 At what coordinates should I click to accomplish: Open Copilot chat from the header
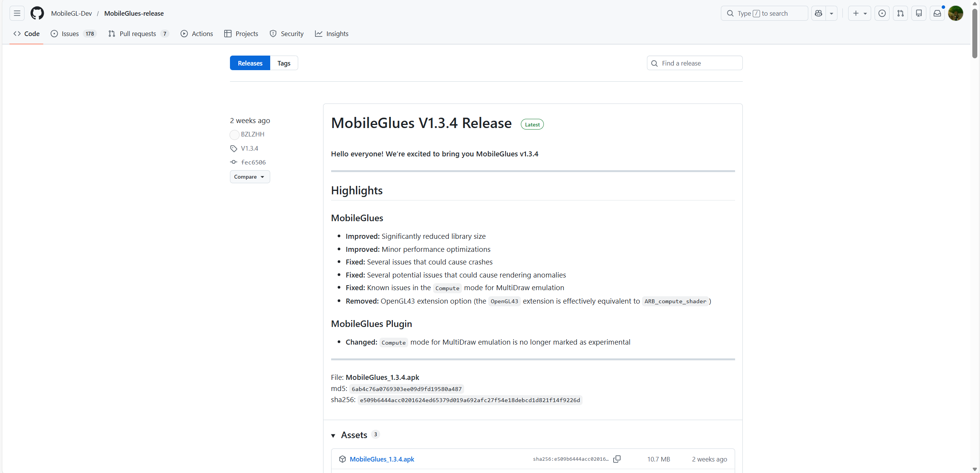pyautogui.click(x=819, y=13)
